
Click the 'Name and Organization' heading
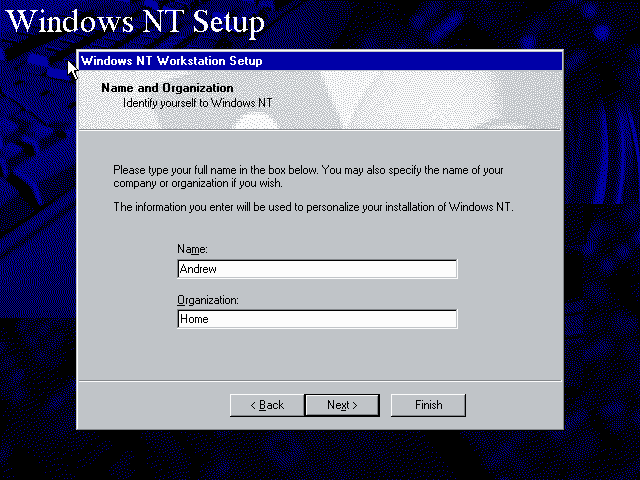167,88
